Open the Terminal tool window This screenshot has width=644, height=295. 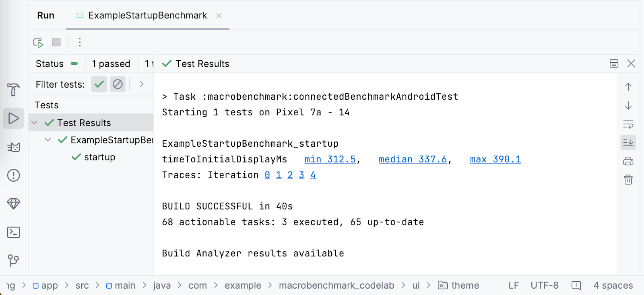point(13,232)
